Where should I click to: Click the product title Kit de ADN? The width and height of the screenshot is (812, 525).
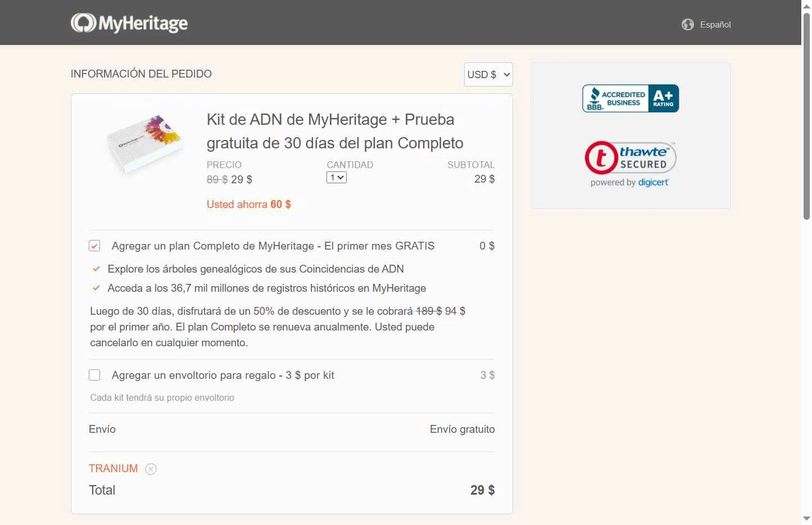[335, 131]
